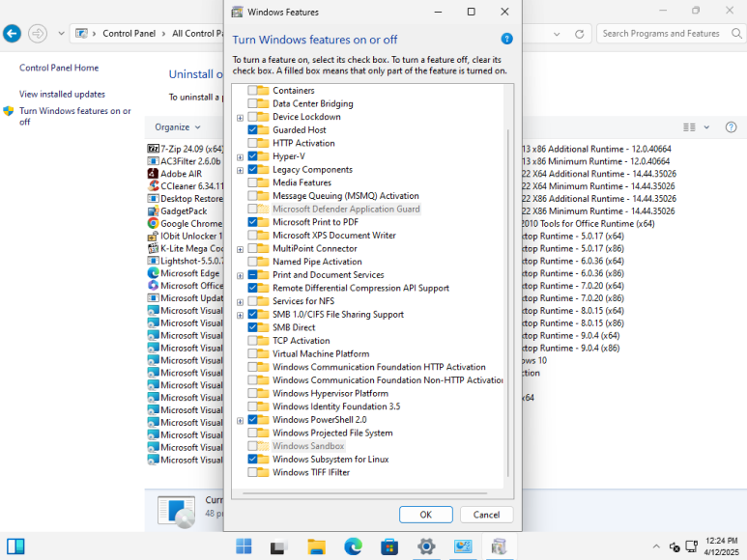This screenshot has width=747, height=560.
Task: Click the horizontal scrollbar in features list
Action: point(365,493)
